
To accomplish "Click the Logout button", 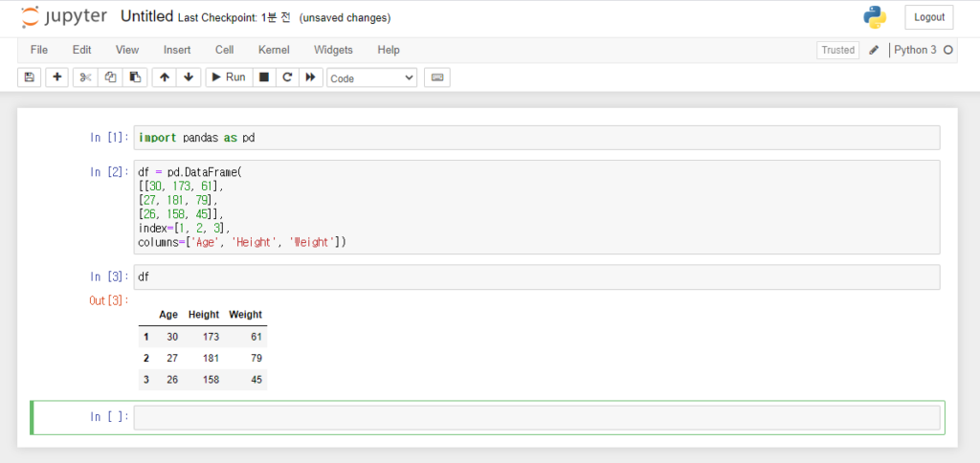I will point(928,17).
